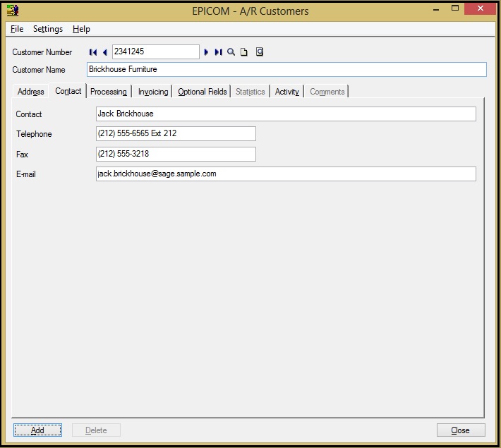Click the "Fax" label

(22, 155)
